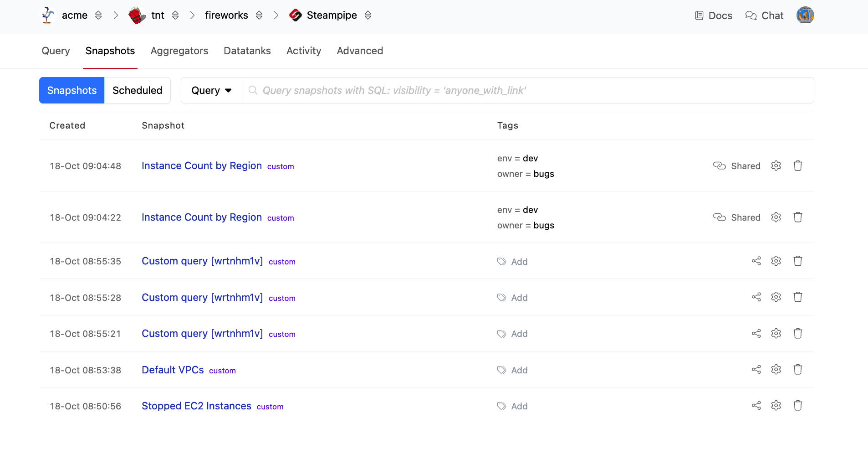Expand the Steampipe workspace switcher
This screenshot has height=465, width=868.
pyautogui.click(x=368, y=15)
